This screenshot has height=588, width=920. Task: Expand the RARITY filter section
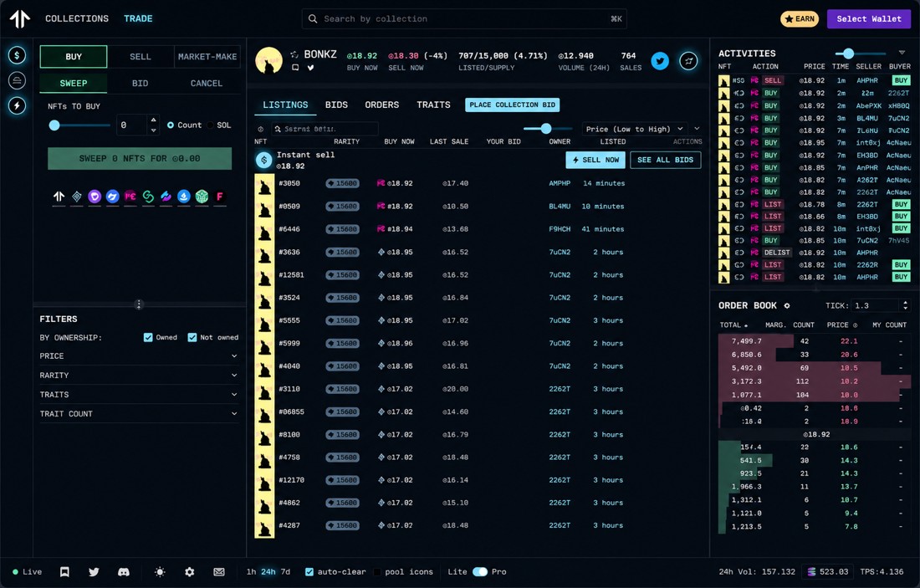pyautogui.click(x=139, y=376)
